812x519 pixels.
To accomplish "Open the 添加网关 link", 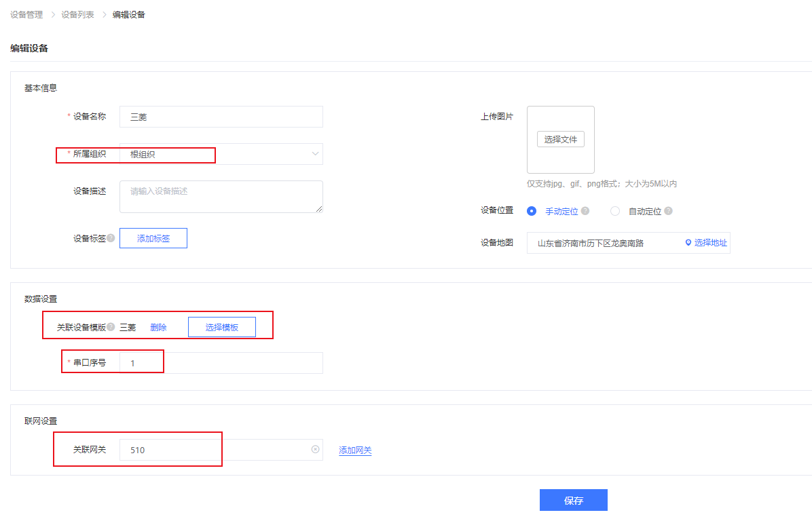I will (x=355, y=450).
